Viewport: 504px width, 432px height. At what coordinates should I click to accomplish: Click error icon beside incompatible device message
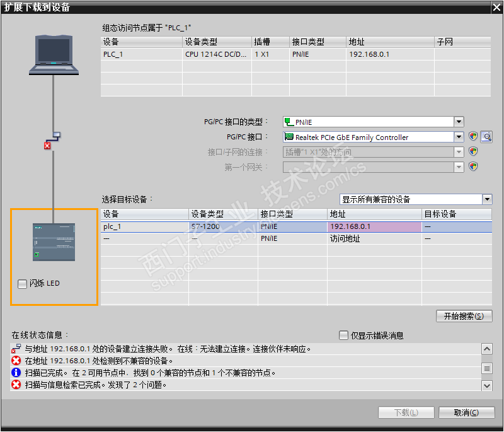16,361
